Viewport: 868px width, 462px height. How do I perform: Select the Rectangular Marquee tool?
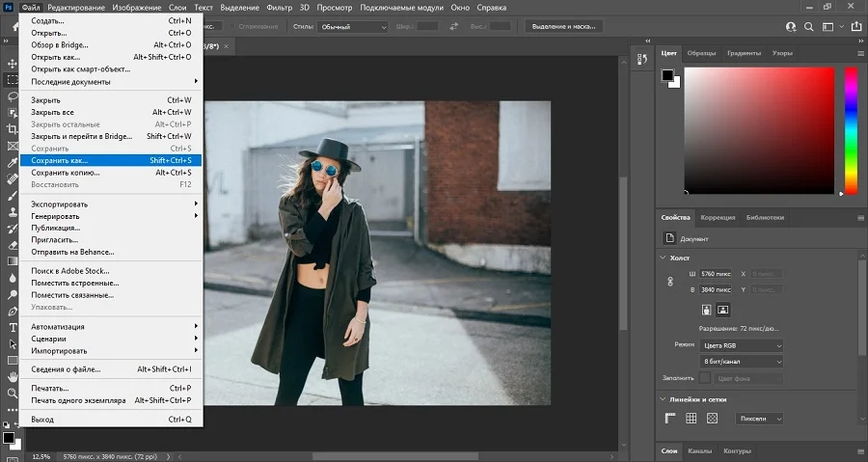(x=13, y=80)
